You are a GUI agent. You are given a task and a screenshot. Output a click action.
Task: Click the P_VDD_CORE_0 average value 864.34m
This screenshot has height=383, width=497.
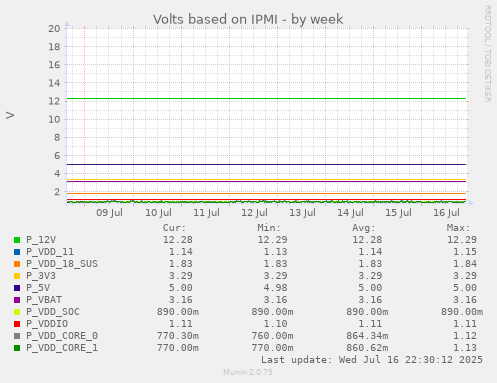[367, 336]
